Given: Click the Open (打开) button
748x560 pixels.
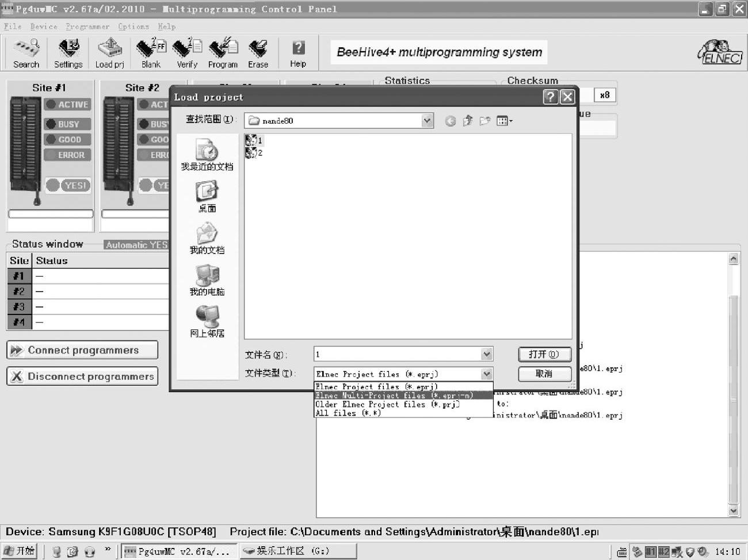Looking at the screenshot, I should 544,354.
